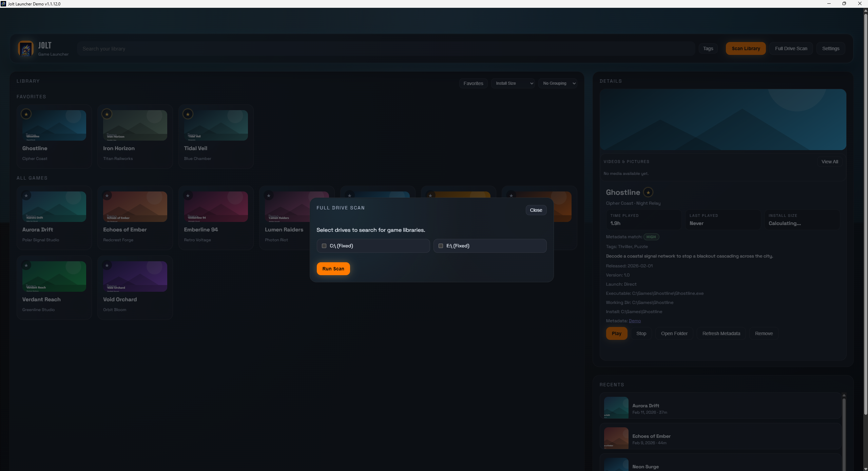Toggle the Iron Horizon favorite star
Image resolution: width=868 pixels, height=471 pixels.
[x=107, y=114]
